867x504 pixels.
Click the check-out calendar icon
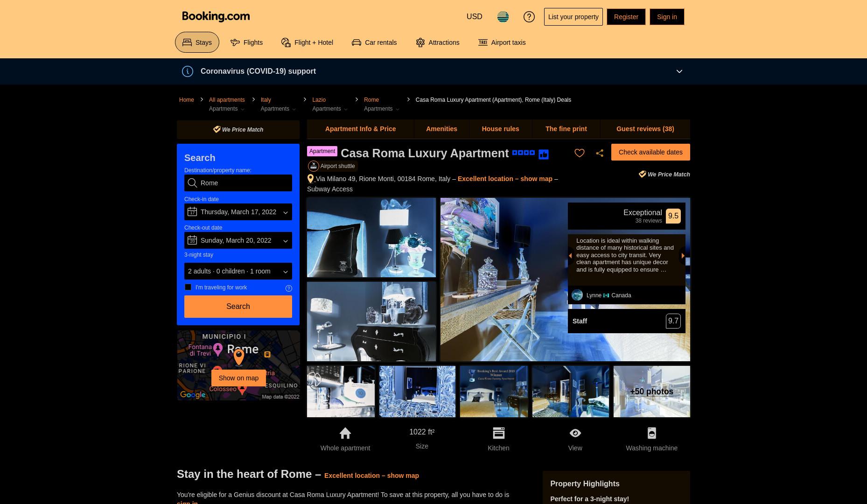point(192,240)
